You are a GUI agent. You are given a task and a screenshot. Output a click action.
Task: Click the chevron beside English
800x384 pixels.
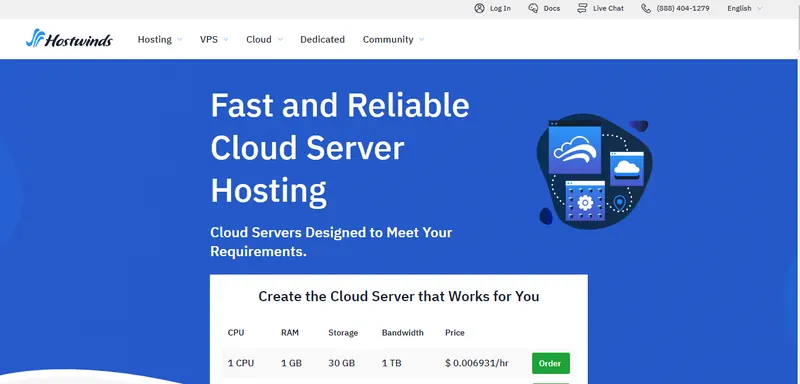(x=760, y=9)
